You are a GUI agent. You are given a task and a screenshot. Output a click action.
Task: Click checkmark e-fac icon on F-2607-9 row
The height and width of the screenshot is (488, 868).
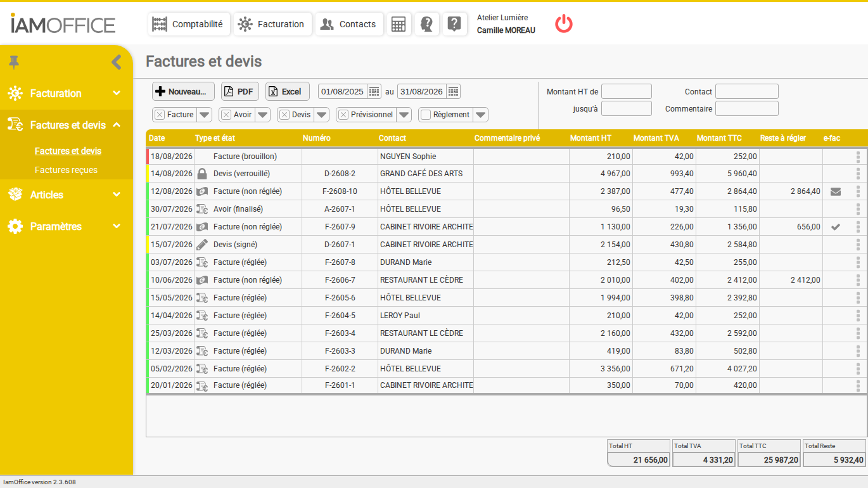click(x=836, y=226)
